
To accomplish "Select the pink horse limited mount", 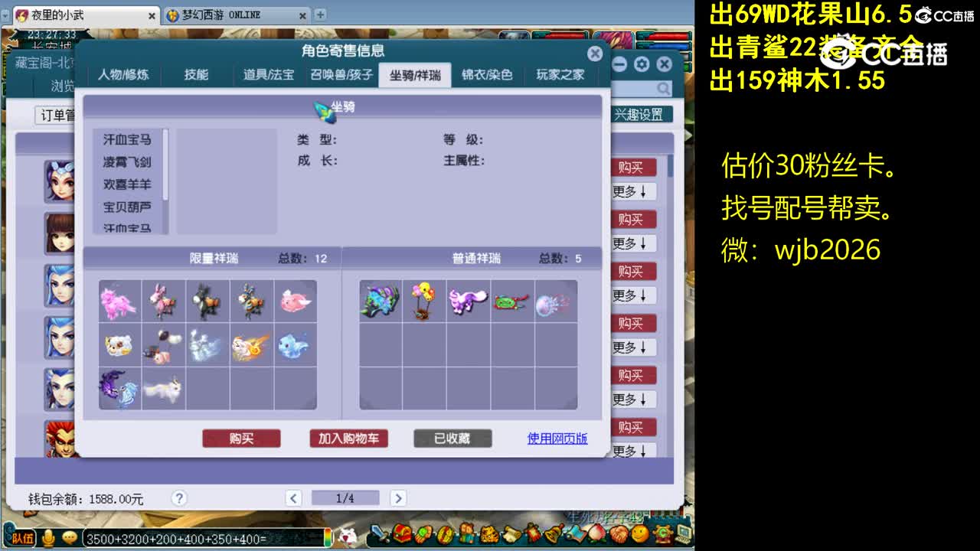I will (x=120, y=301).
